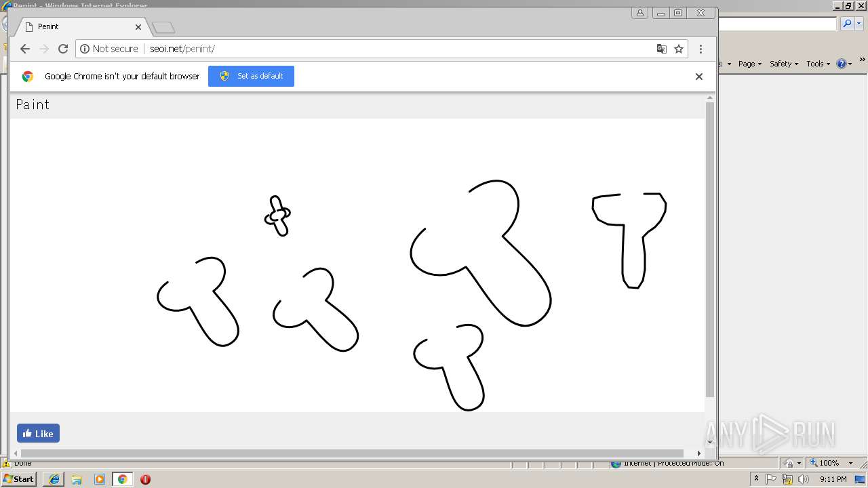Dismiss the default browser notification bar
The image size is (868, 488).
698,77
